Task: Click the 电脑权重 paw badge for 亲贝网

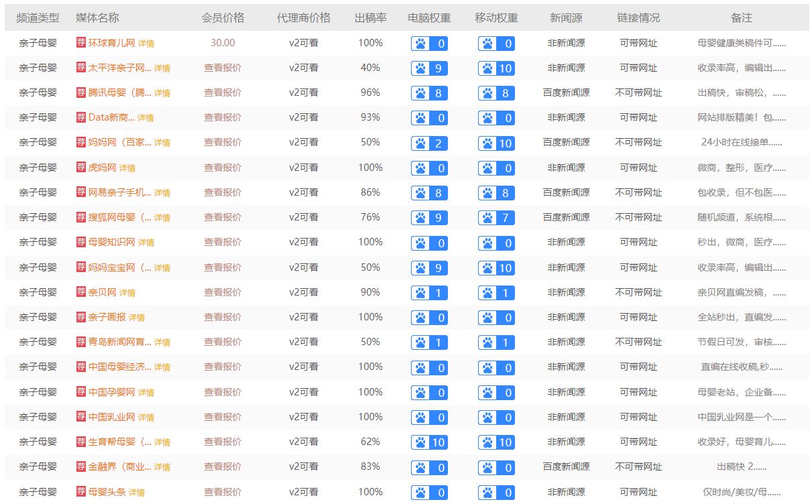Action: click(x=429, y=293)
